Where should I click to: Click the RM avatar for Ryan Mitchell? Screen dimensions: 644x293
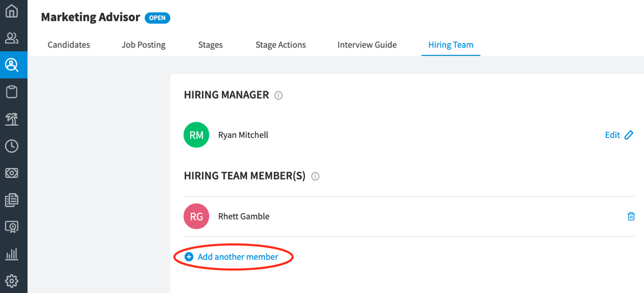coord(196,135)
